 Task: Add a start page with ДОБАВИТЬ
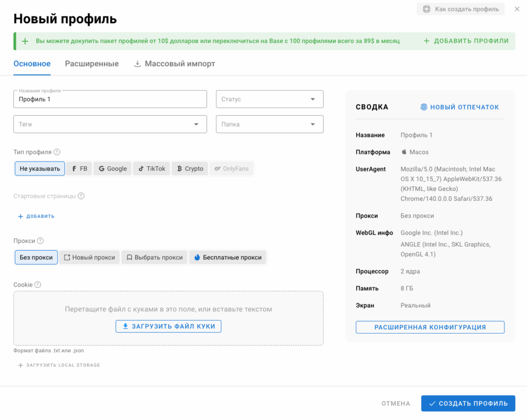click(x=36, y=216)
